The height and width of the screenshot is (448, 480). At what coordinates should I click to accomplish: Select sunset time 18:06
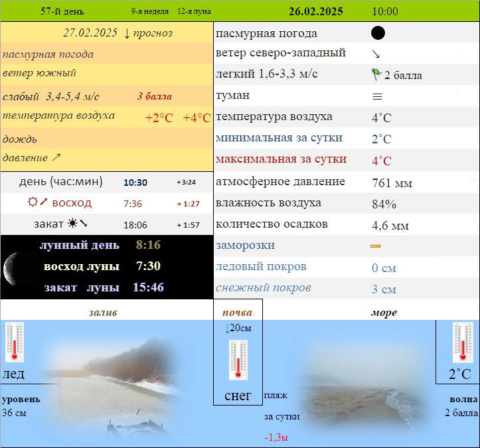click(135, 225)
